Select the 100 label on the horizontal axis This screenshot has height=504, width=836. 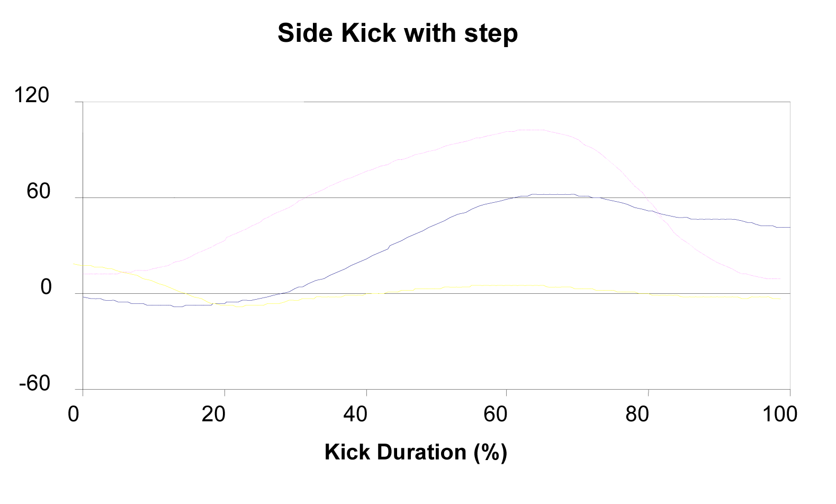[x=780, y=414]
